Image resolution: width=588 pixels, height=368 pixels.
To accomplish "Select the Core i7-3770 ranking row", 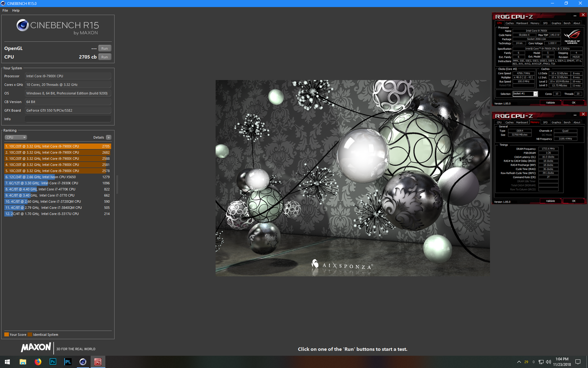I will pos(58,195).
